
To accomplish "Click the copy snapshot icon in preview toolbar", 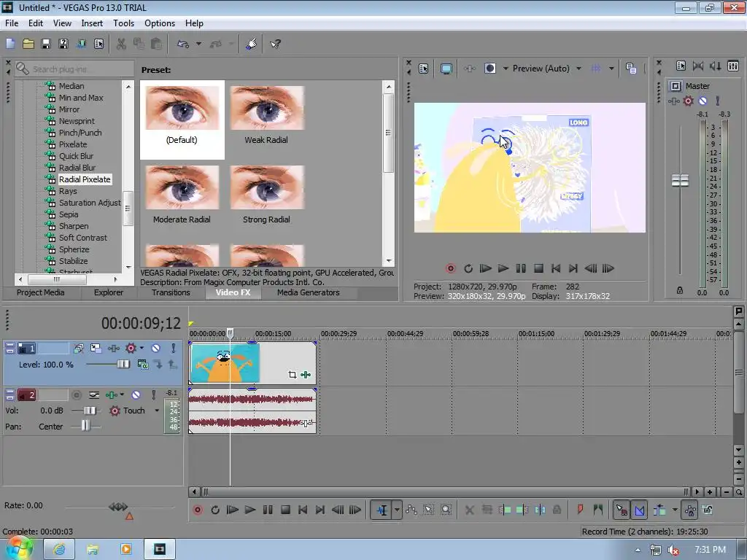I will 631,69.
